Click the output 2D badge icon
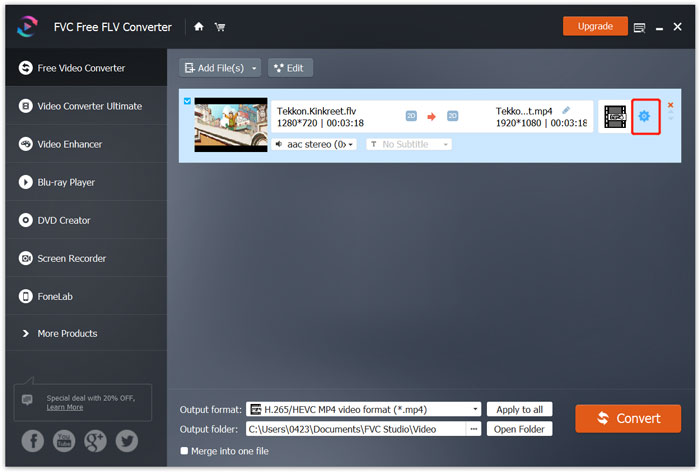 click(452, 116)
